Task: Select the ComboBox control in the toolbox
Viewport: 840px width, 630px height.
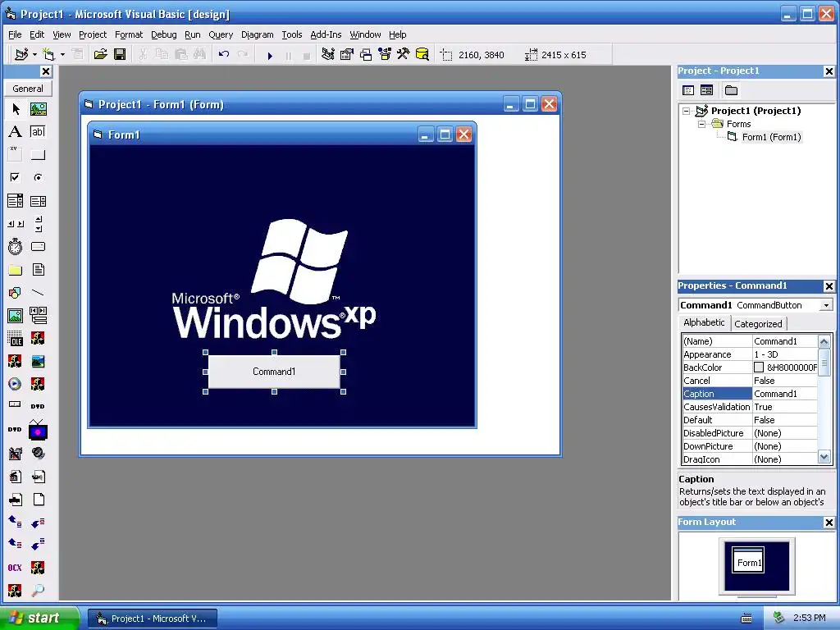Action: click(x=16, y=201)
